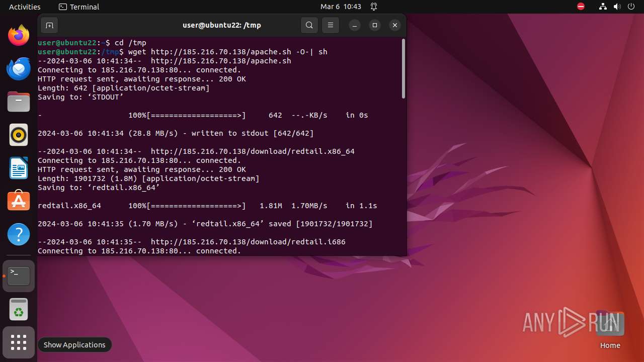Open the Home folder desktop icon

610,329
